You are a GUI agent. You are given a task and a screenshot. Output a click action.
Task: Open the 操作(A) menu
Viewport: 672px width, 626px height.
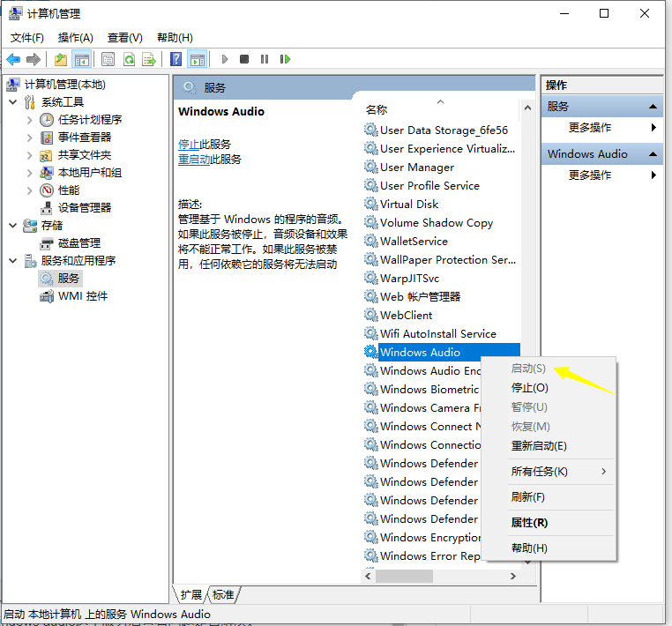point(75,37)
